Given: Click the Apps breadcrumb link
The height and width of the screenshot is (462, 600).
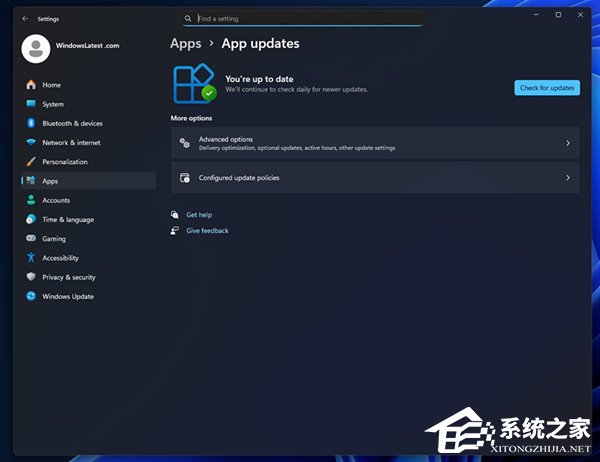Looking at the screenshot, I should tap(186, 44).
